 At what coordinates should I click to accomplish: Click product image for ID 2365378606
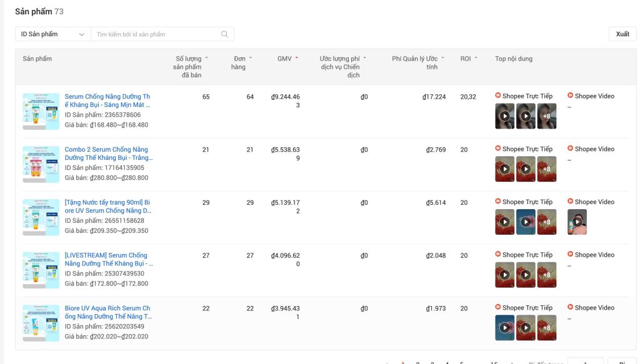41,111
